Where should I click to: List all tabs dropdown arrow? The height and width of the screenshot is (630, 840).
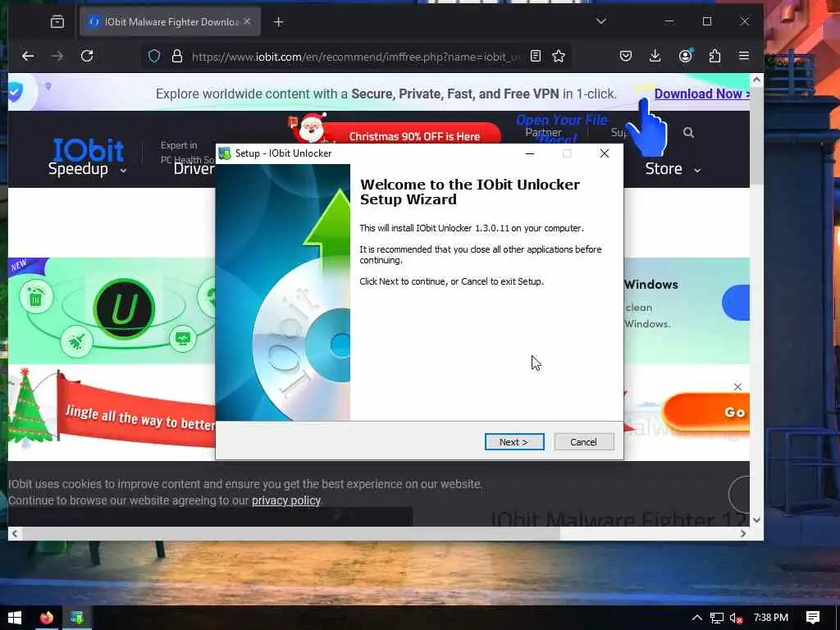601,21
